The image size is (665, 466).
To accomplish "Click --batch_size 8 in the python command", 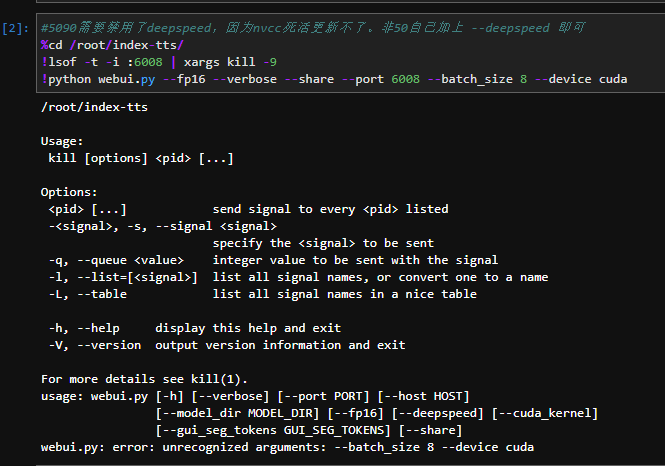I will click(479, 79).
